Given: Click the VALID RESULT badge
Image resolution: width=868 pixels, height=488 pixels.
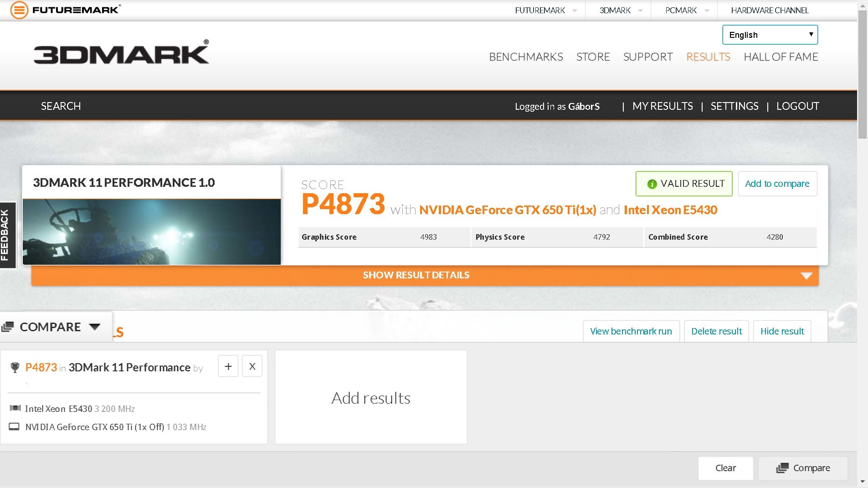Looking at the screenshot, I should pos(684,184).
